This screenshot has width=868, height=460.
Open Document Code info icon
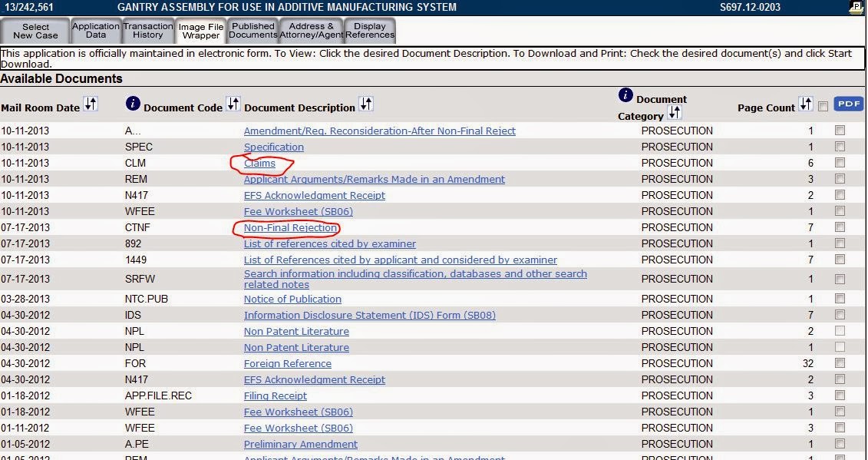pyautogui.click(x=133, y=103)
